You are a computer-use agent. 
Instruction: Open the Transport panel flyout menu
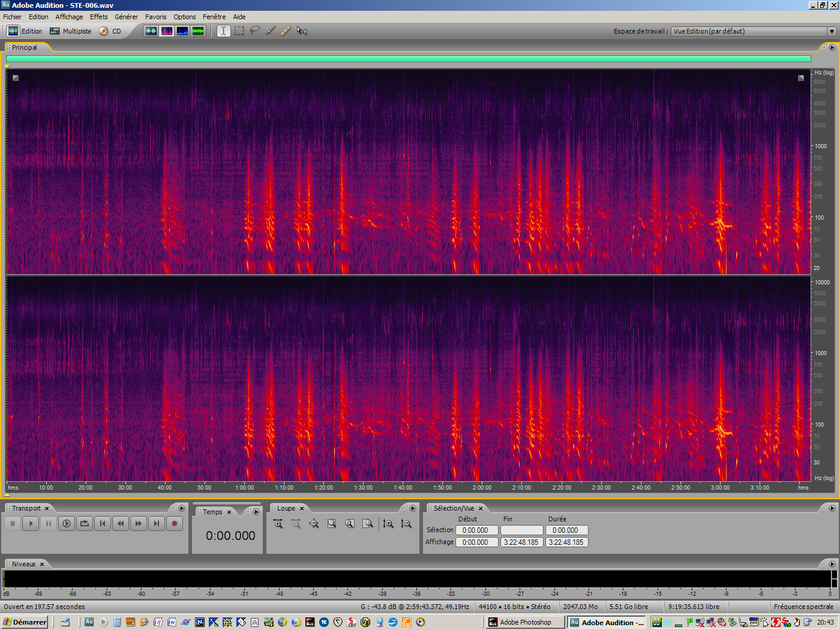tap(182, 508)
